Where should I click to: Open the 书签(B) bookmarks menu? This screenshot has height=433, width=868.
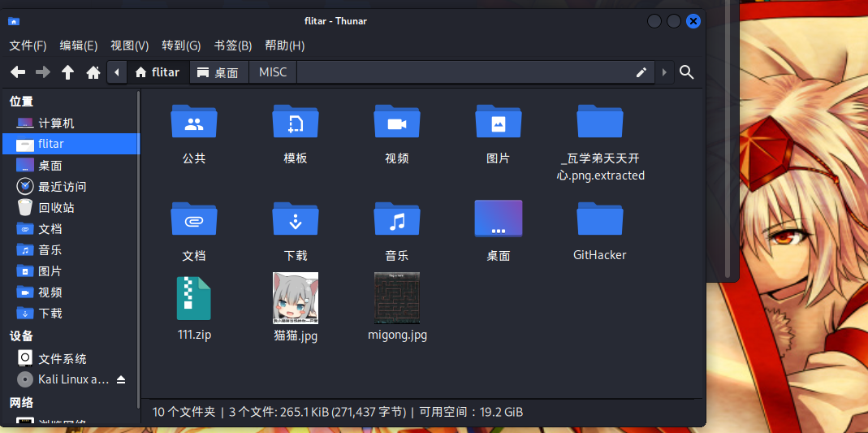coord(233,45)
